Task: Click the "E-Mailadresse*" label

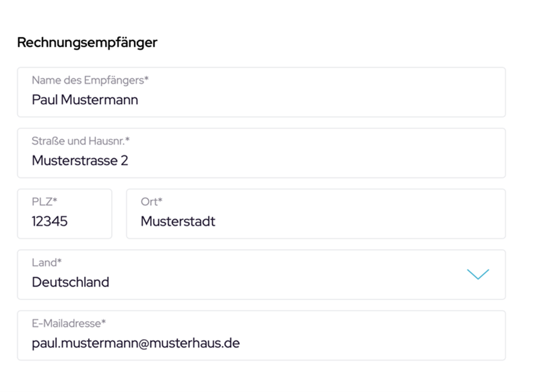Action: pos(69,323)
